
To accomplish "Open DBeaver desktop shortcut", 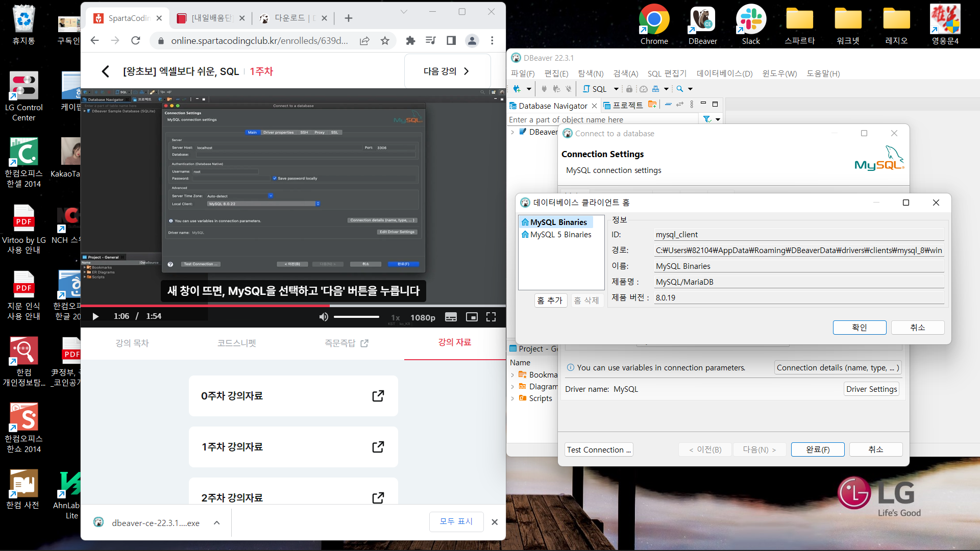I will (702, 24).
